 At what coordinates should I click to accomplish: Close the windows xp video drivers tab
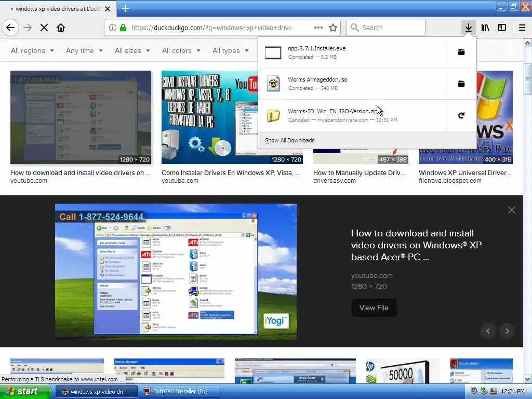107,9
